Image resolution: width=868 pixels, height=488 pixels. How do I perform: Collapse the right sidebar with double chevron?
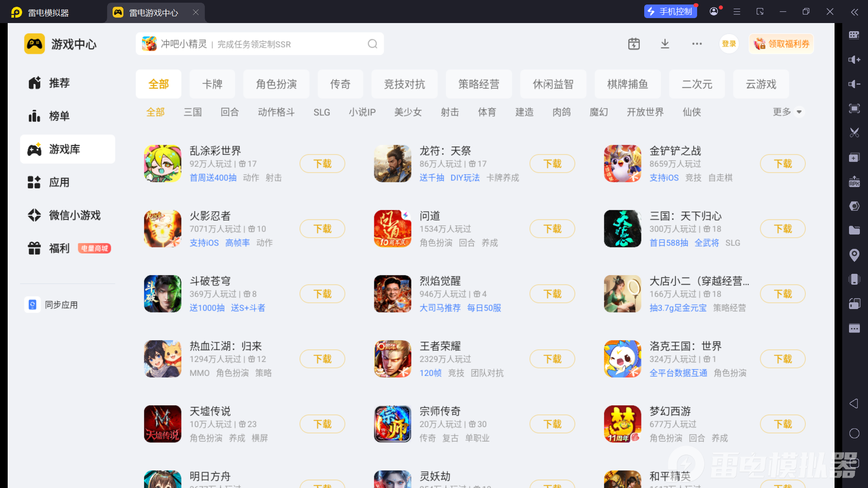(x=854, y=12)
